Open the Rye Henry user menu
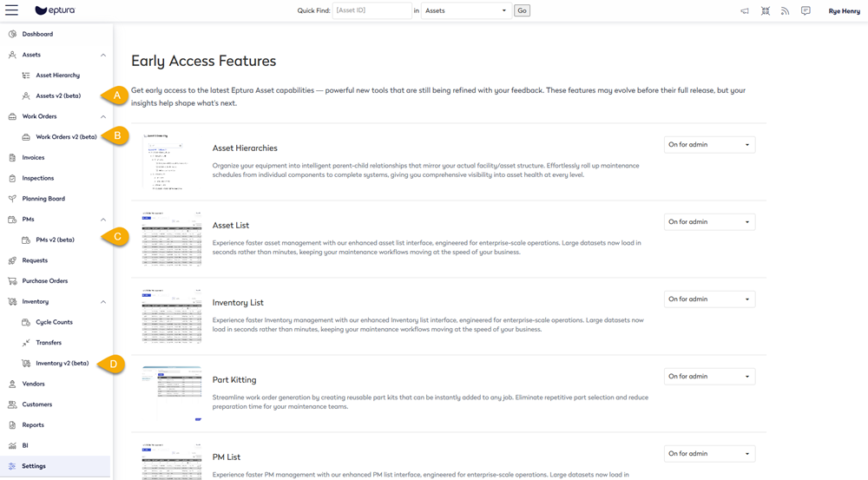The height and width of the screenshot is (480, 868). point(844,11)
